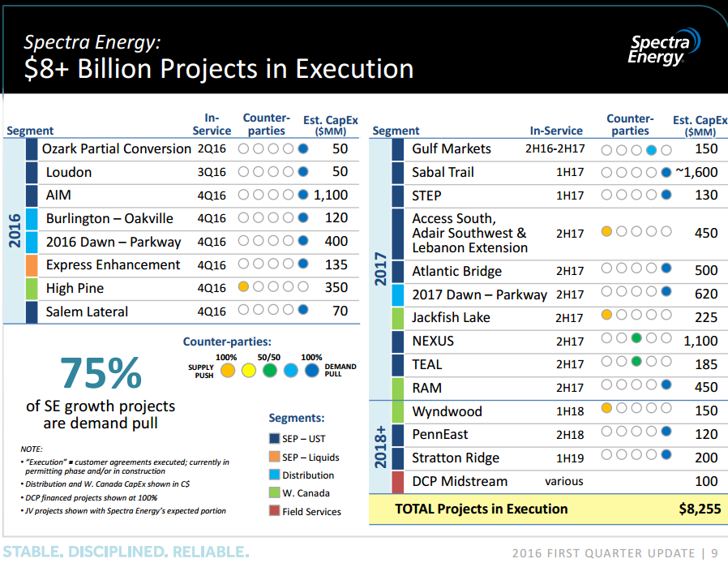Click the Distribution legend square

click(273, 475)
